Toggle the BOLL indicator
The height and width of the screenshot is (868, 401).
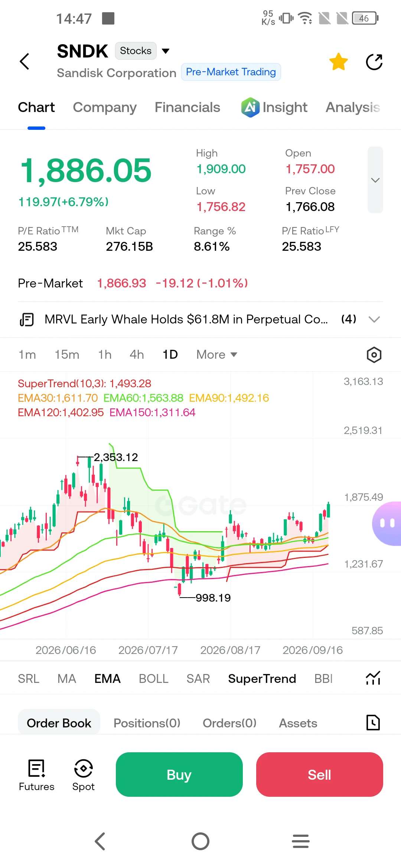tap(154, 678)
